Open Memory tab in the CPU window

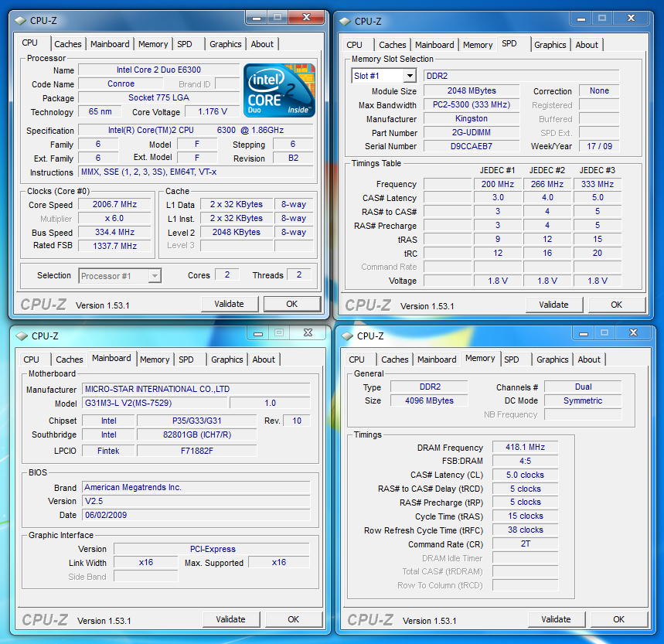(153, 44)
